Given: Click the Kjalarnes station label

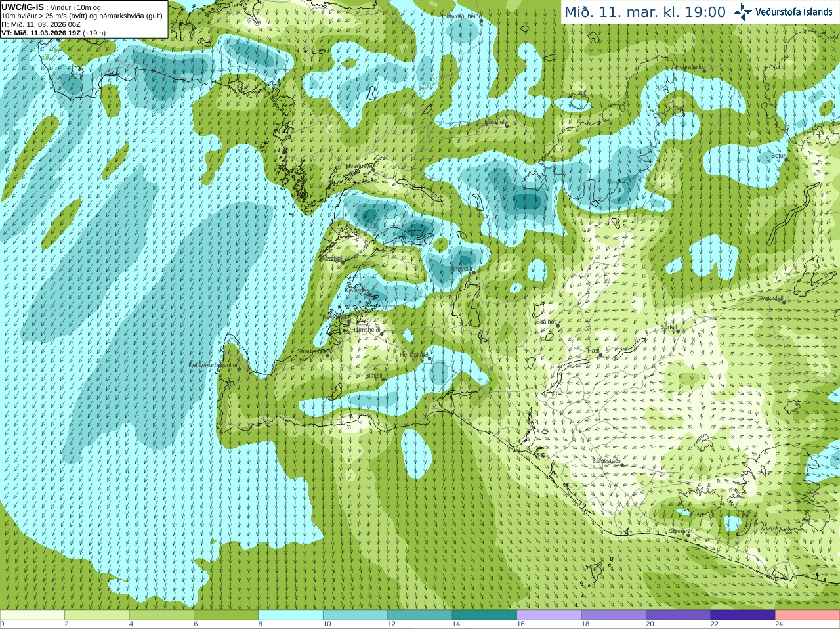Looking at the screenshot, I should (357, 290).
